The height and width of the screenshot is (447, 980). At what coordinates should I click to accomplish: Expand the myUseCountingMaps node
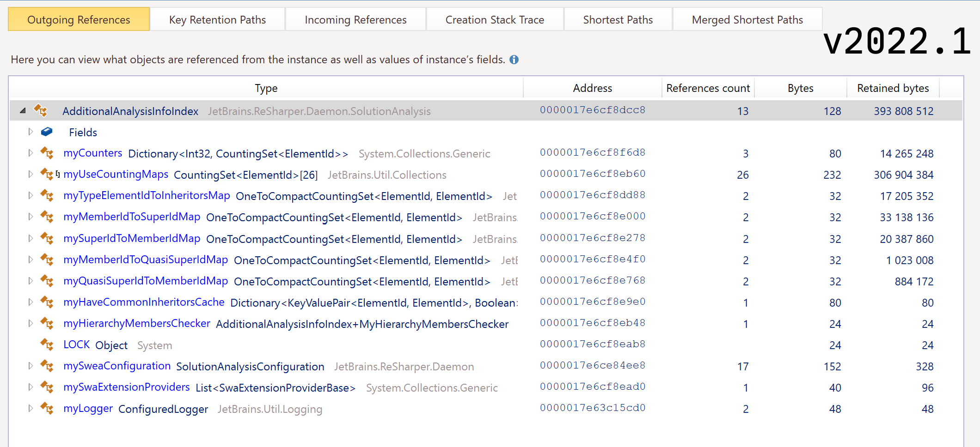click(31, 175)
